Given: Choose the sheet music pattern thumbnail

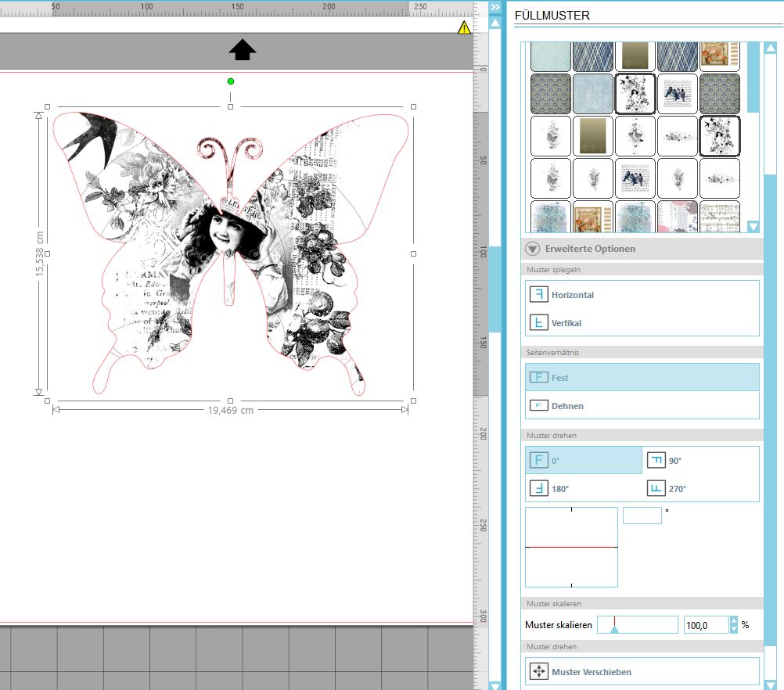Looking at the screenshot, I should click(720, 217).
